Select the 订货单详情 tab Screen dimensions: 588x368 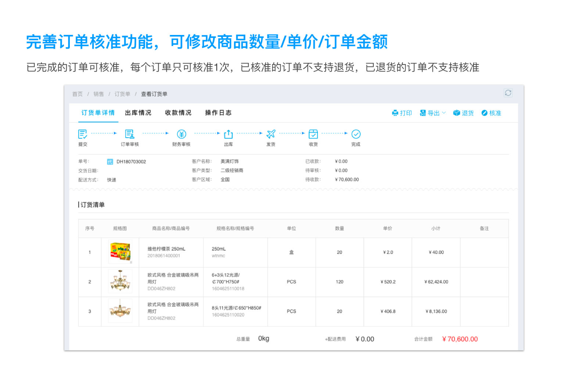point(98,113)
